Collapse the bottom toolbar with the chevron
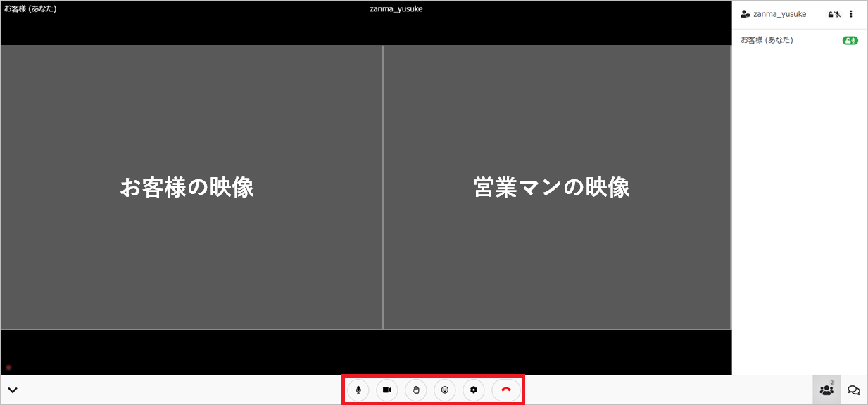This screenshot has height=405, width=868. pos(12,390)
